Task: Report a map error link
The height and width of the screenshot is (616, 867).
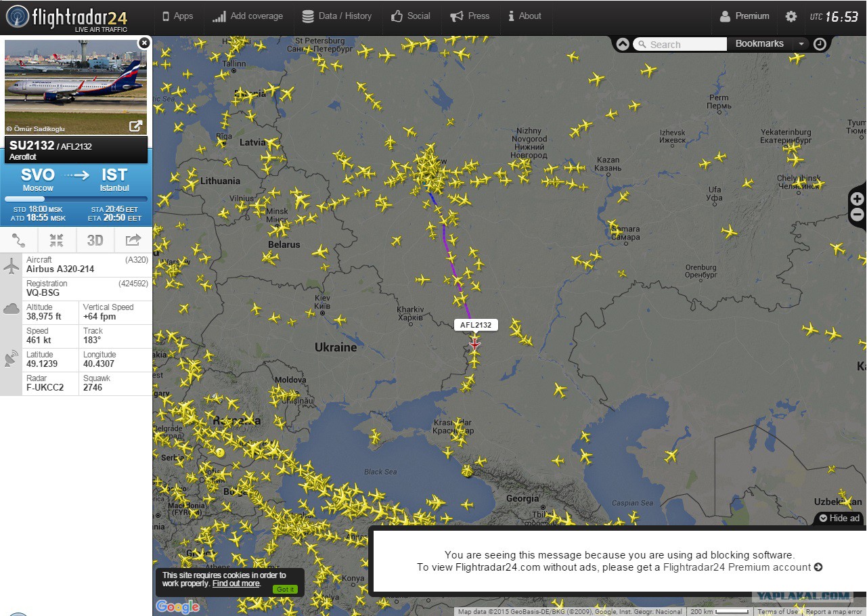Action: click(x=834, y=612)
